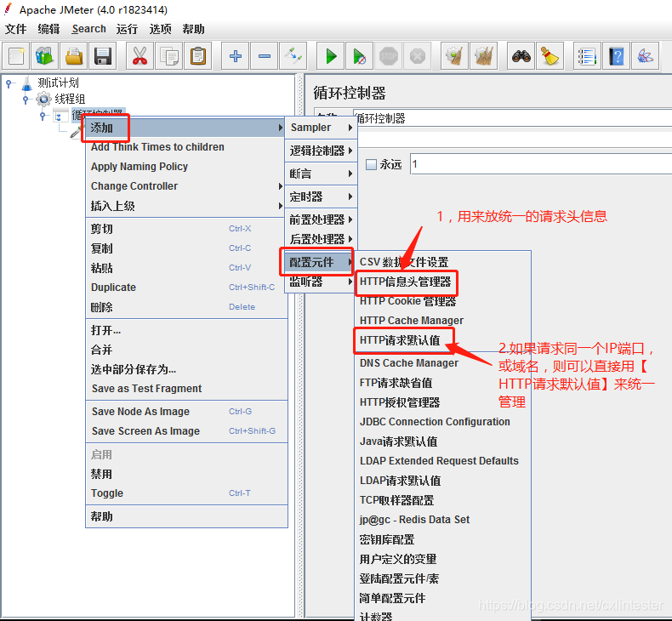Screen dimensions: 672x621
Task: Open the 定时器 submenu
Action: point(321,197)
